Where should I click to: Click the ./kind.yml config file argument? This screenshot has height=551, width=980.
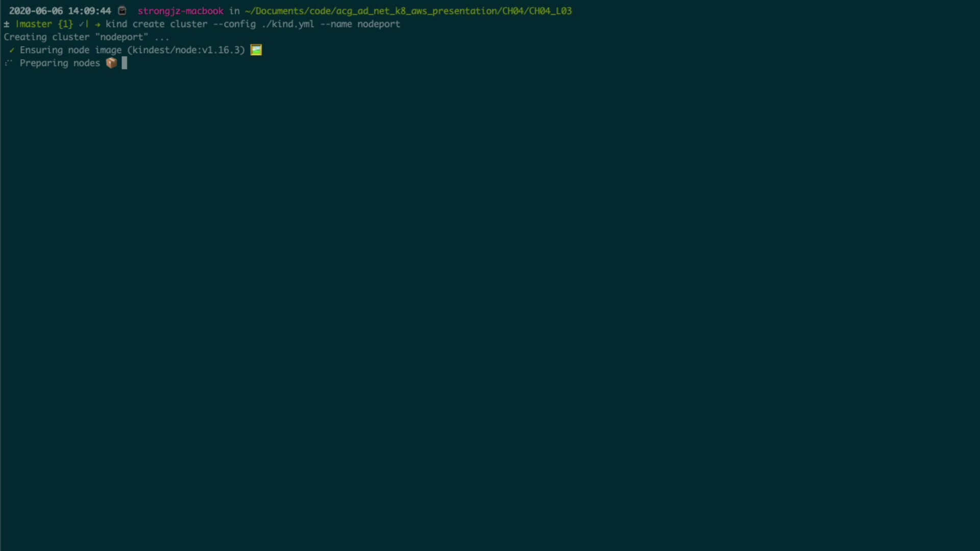287,24
